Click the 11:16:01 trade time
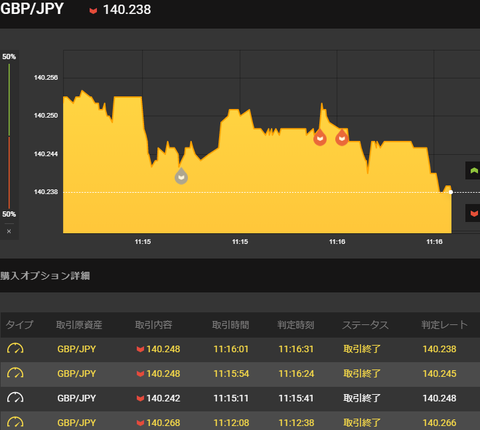Image resolution: width=480 pixels, height=430 pixels. (x=231, y=349)
